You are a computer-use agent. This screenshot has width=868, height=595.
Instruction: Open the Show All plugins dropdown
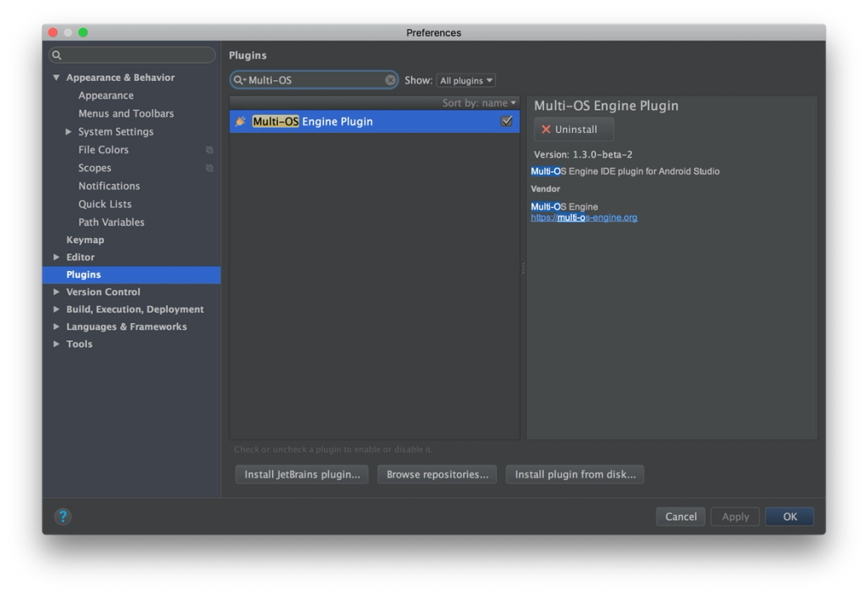[465, 80]
